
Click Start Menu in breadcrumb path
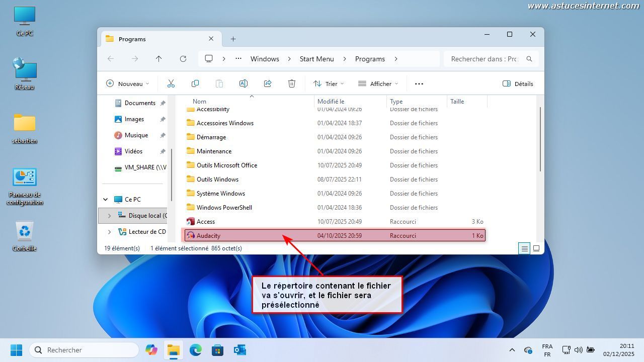[x=316, y=59]
